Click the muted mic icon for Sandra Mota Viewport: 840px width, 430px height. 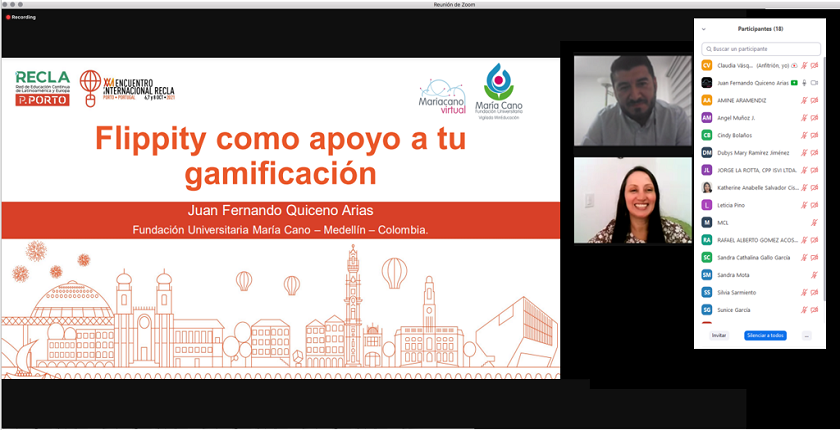(x=814, y=275)
